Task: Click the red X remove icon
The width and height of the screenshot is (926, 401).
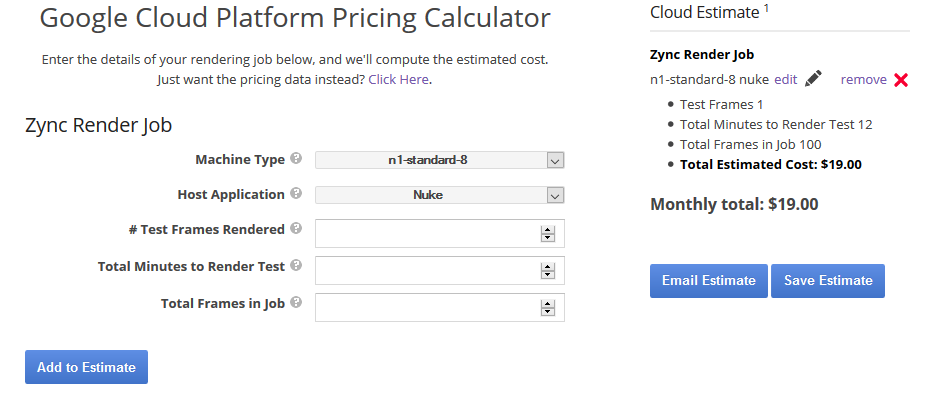Action: (901, 80)
